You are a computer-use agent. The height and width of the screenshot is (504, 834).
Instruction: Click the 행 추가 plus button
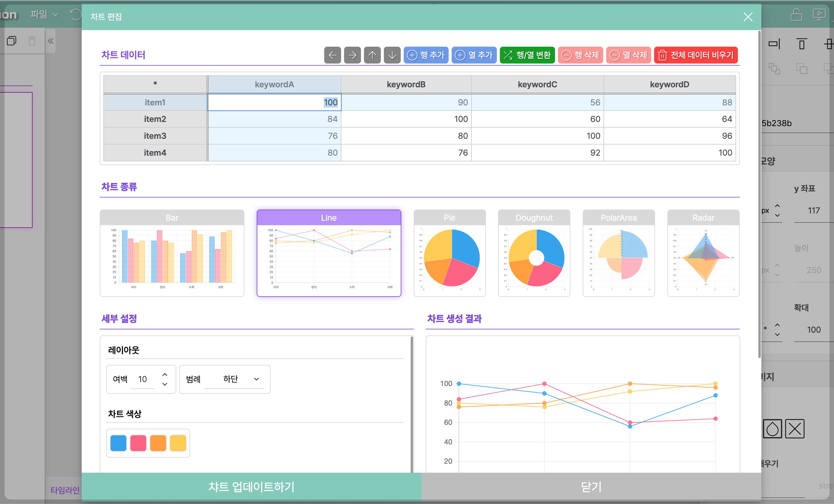[x=426, y=55]
